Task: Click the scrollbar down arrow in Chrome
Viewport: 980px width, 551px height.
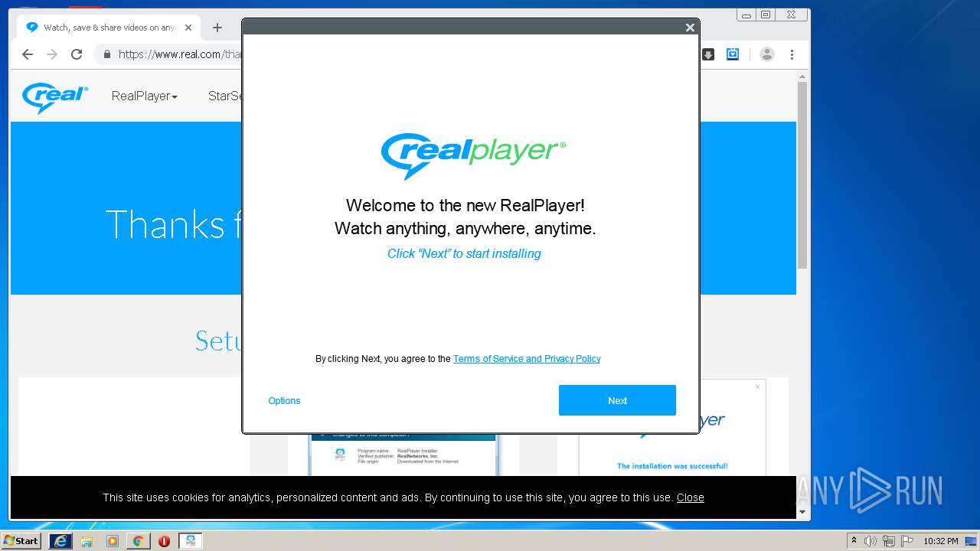Action: 802,512
